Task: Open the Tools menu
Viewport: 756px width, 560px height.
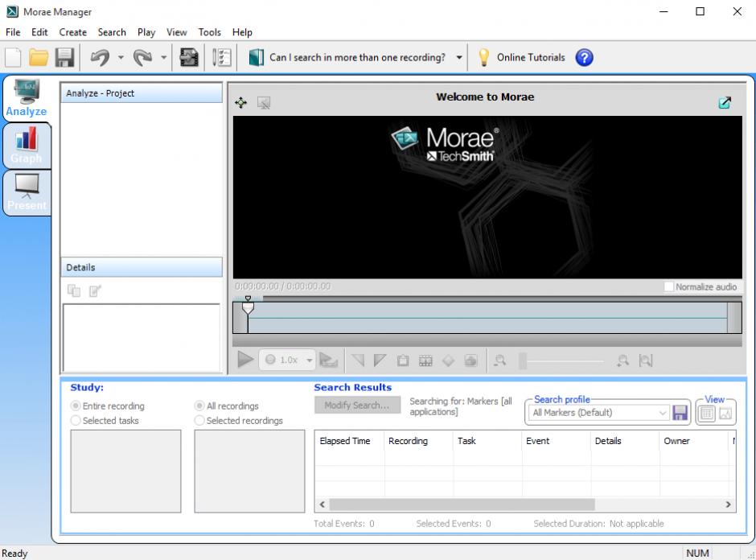Action: (x=209, y=32)
